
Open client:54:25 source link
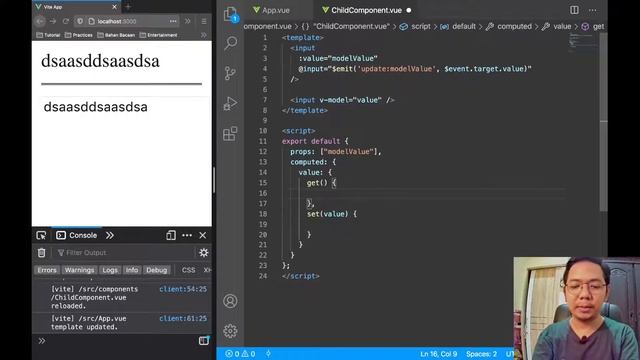point(183,289)
